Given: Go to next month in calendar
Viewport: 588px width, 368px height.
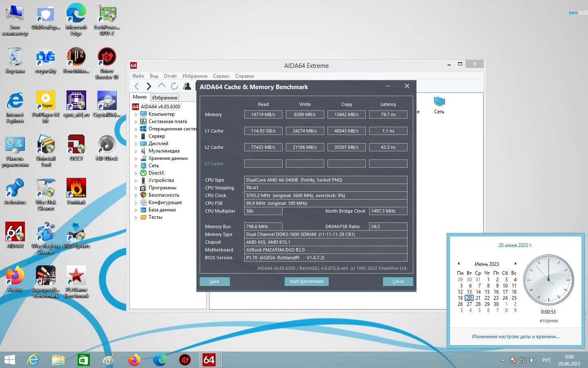Looking at the screenshot, I should point(516,264).
